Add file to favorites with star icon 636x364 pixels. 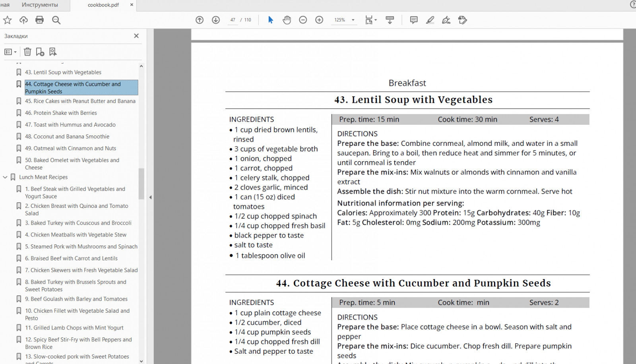(x=8, y=20)
